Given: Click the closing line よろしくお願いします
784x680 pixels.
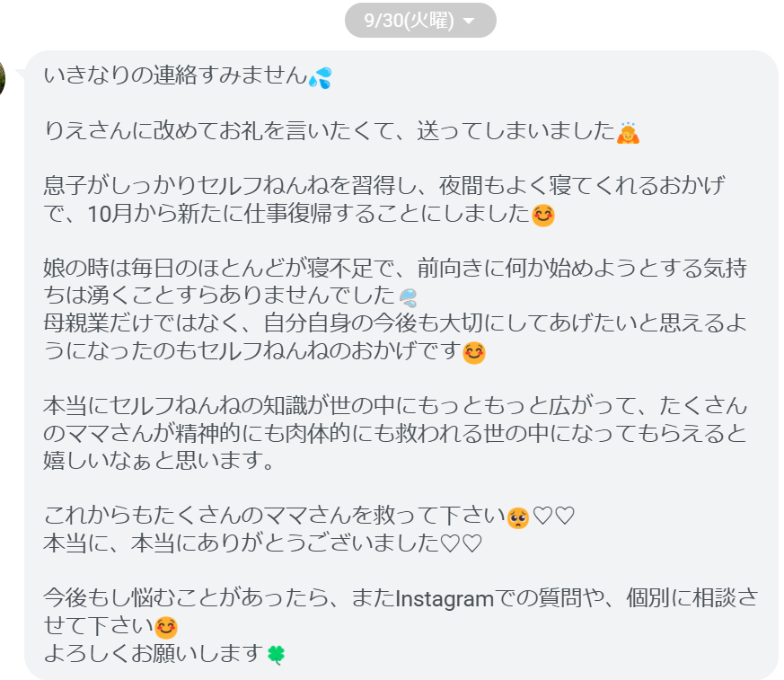Looking at the screenshot, I should (x=154, y=653).
